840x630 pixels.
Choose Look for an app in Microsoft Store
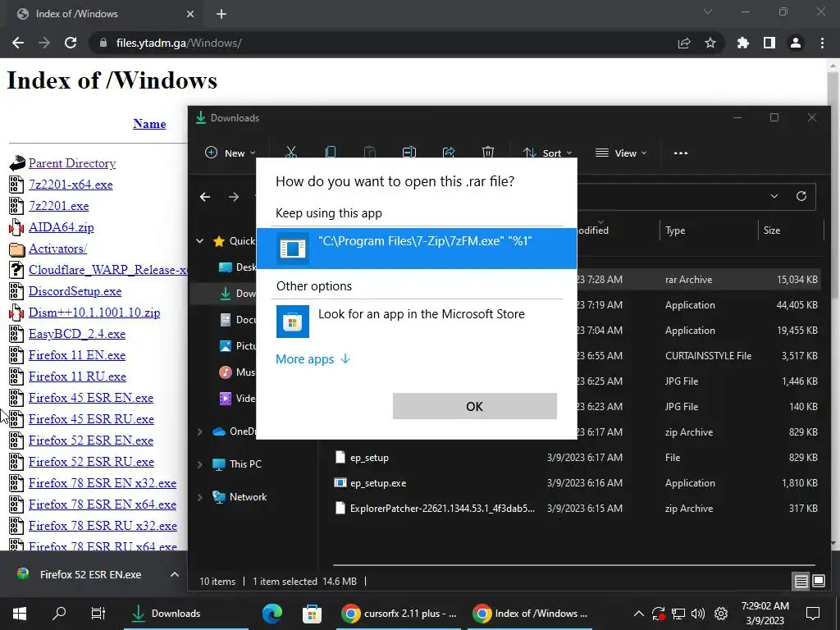pyautogui.click(x=416, y=321)
